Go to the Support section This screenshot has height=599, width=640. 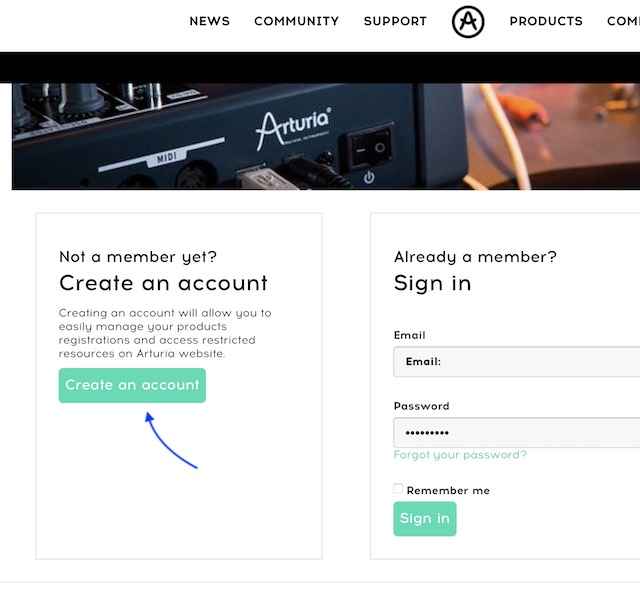[x=395, y=21]
